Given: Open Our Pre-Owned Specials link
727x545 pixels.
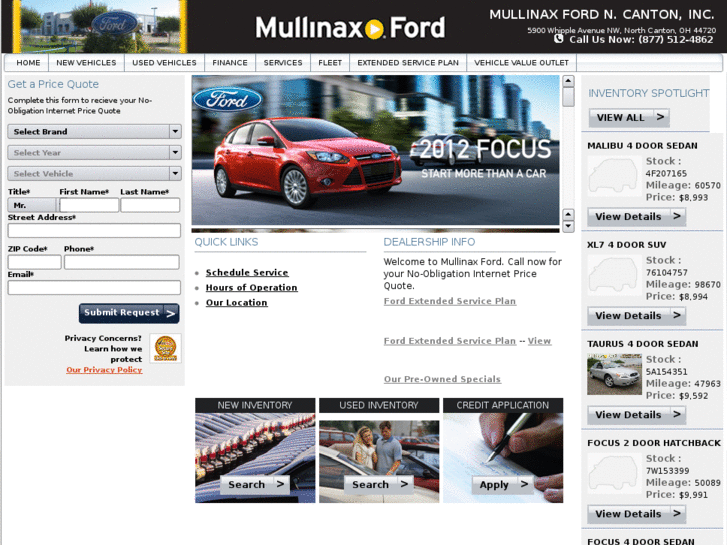Looking at the screenshot, I should [x=442, y=379].
